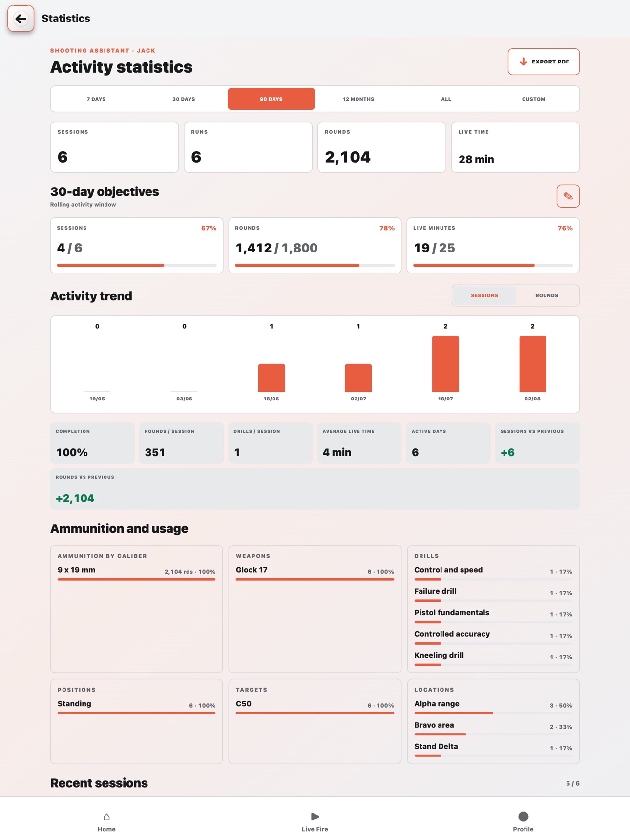Click the Rounds objective progress bar
Viewport: 630px width, 840px height.
point(315,265)
